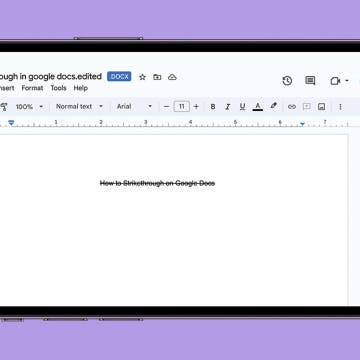Open the 100% zoom dropdown
This screenshot has height=360, width=360.
[29, 107]
